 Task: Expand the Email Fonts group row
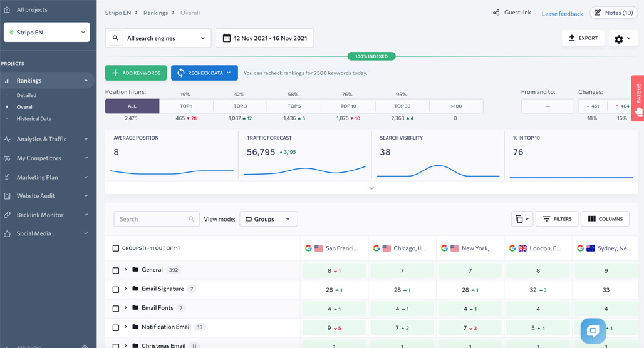point(126,308)
